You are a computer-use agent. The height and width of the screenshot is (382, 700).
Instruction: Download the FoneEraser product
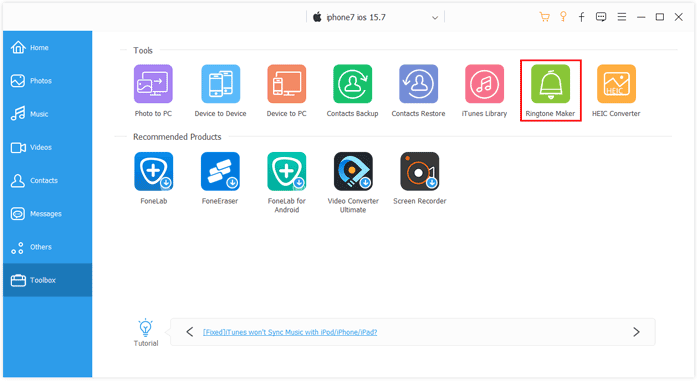(220, 172)
